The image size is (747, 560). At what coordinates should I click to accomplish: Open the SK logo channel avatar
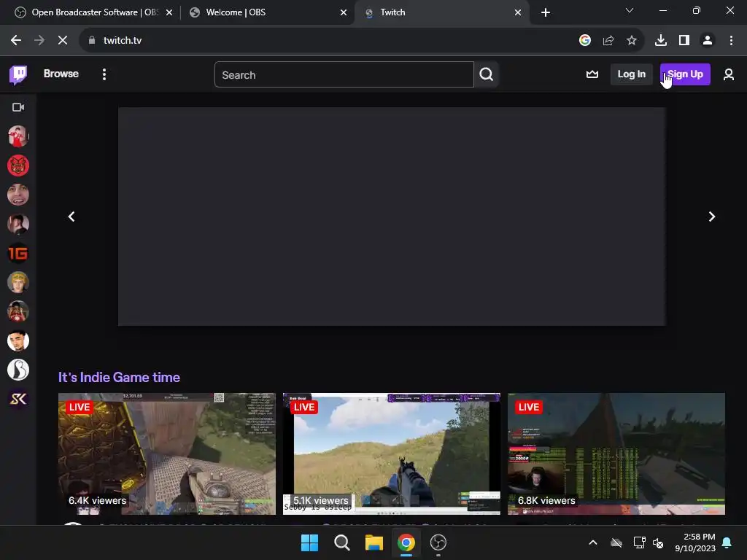tap(18, 399)
